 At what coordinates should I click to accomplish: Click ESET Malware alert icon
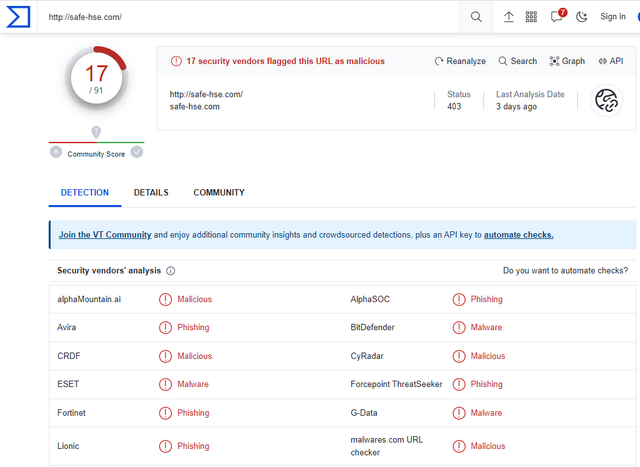[165, 384]
